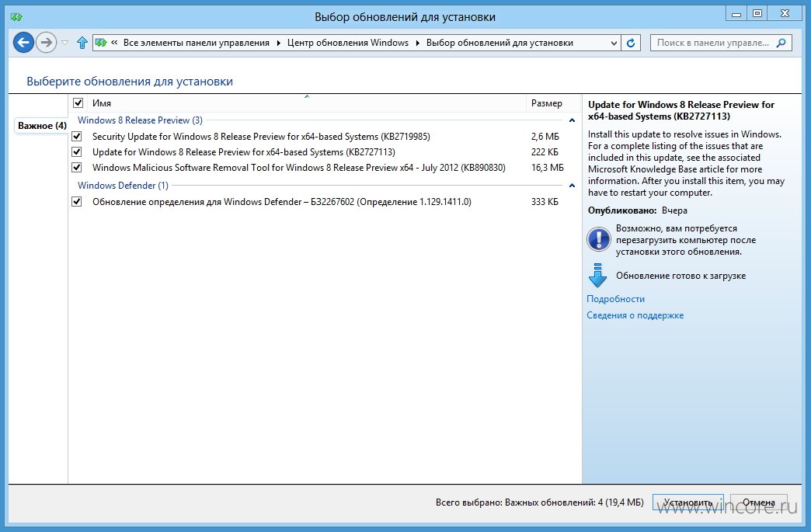811x532 pixels.
Task: Show hidden breadcrumb levels via double chevron
Action: [x=114, y=43]
